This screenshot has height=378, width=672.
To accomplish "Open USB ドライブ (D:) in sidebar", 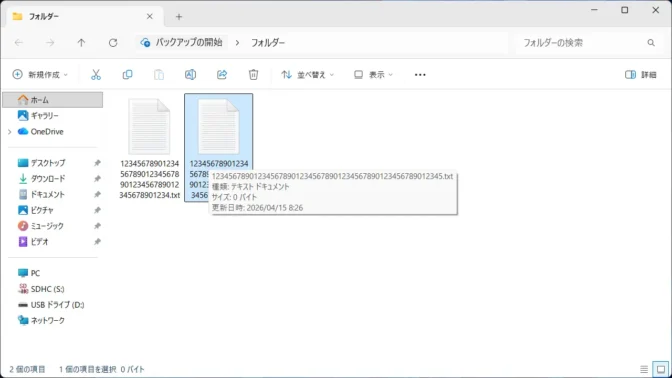I will click(51, 305).
